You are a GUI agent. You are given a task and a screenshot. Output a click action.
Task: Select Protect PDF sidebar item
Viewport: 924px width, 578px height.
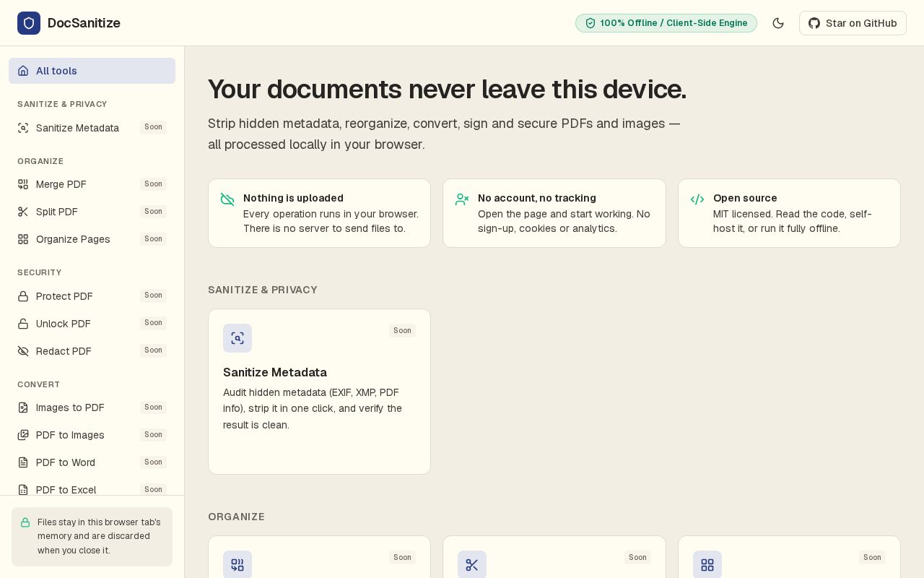(x=92, y=296)
